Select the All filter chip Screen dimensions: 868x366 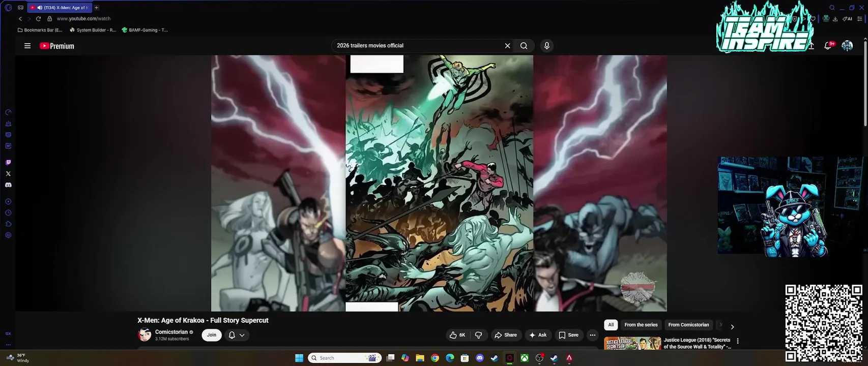(611, 325)
